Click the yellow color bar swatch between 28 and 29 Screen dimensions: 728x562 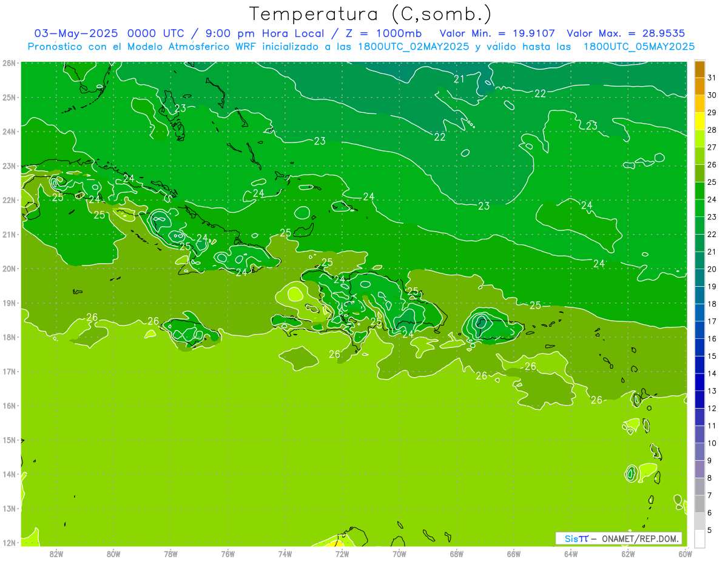(699, 121)
